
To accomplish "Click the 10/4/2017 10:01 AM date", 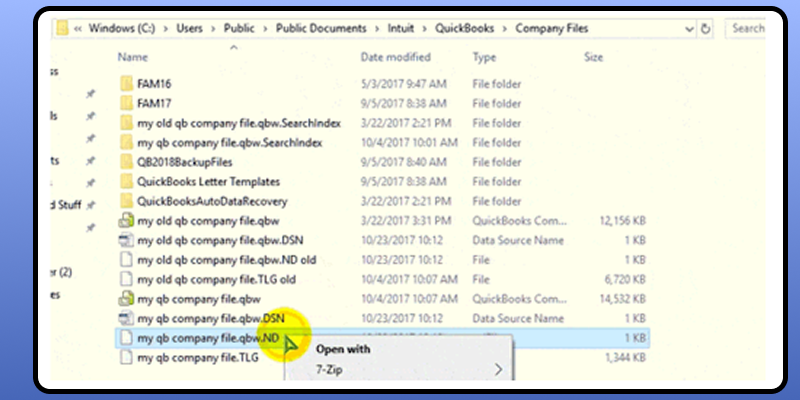I will point(409,142).
